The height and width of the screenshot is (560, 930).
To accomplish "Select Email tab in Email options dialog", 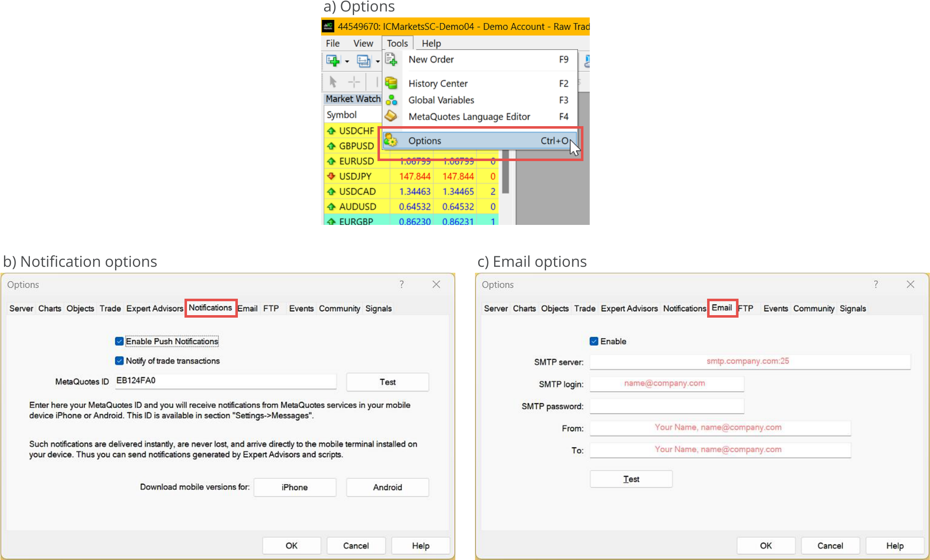I will pyautogui.click(x=722, y=308).
